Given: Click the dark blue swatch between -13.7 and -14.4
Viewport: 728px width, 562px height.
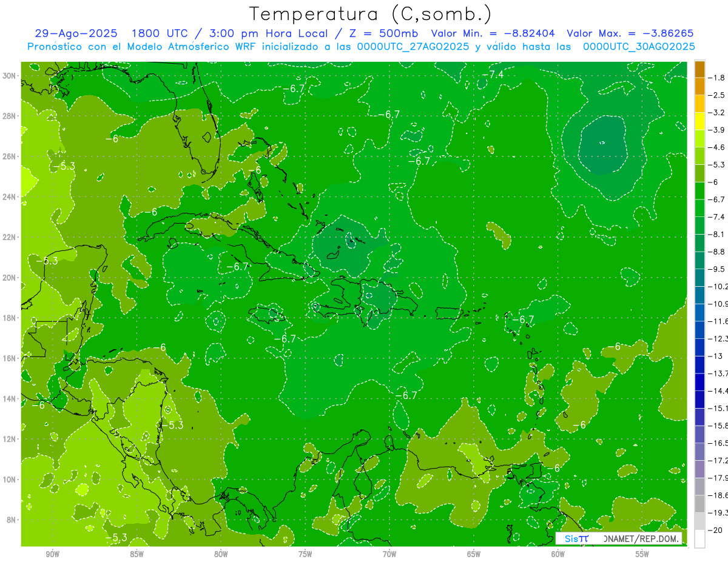Looking at the screenshot, I should point(699,382).
